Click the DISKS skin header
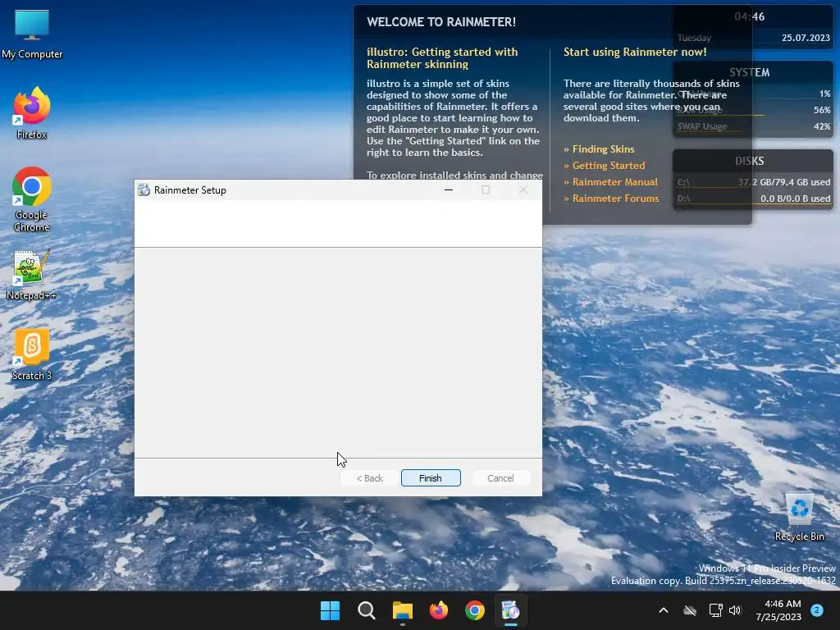Viewport: 840px width, 630px height. click(750, 162)
